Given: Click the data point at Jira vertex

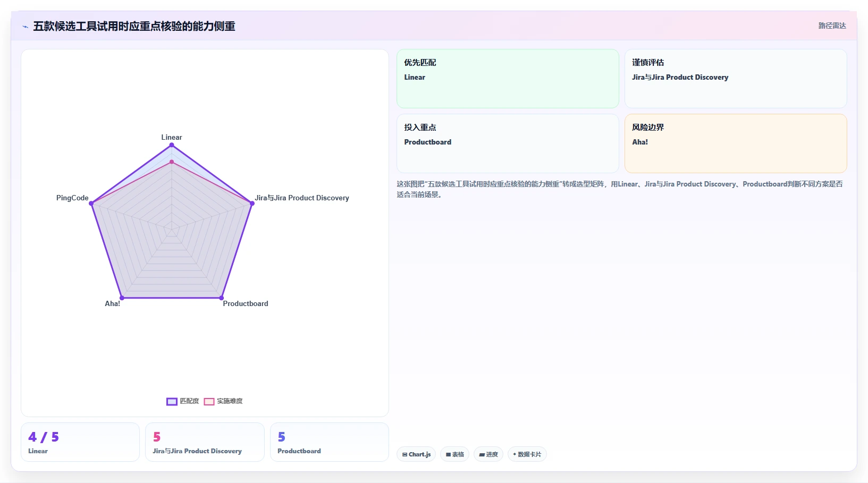Looking at the screenshot, I should (252, 203).
